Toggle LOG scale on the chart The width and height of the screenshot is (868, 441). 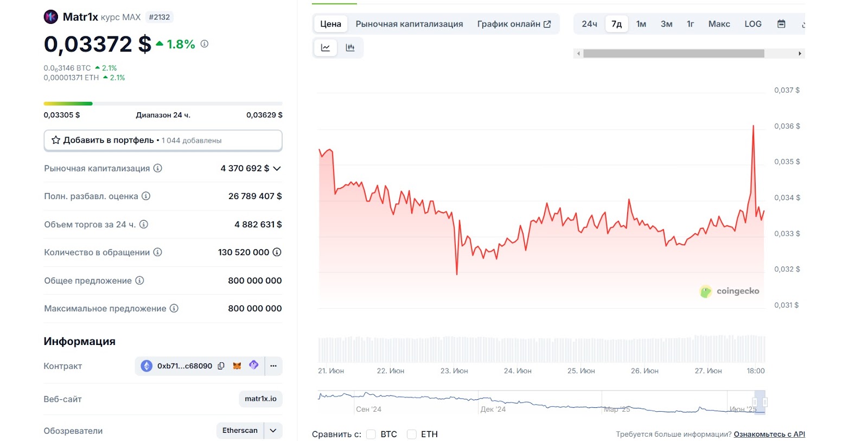752,24
